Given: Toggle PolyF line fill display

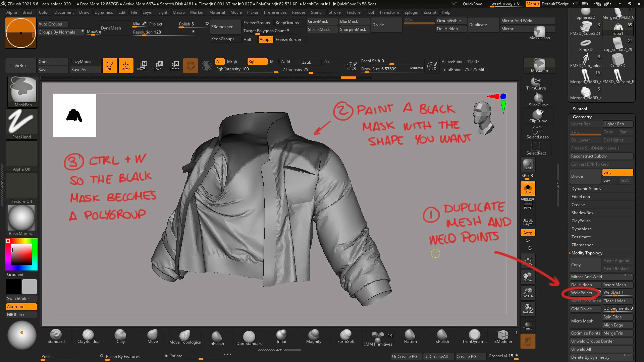Looking at the screenshot, I should click(528, 204).
